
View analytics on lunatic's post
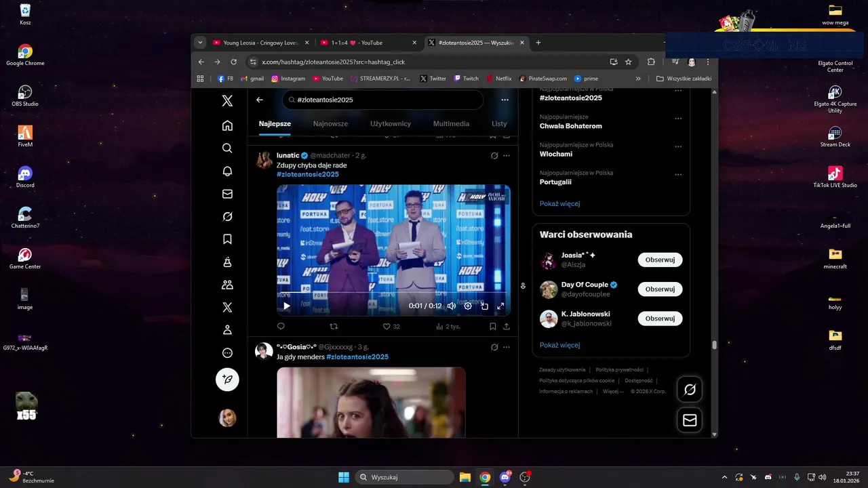[448, 326]
